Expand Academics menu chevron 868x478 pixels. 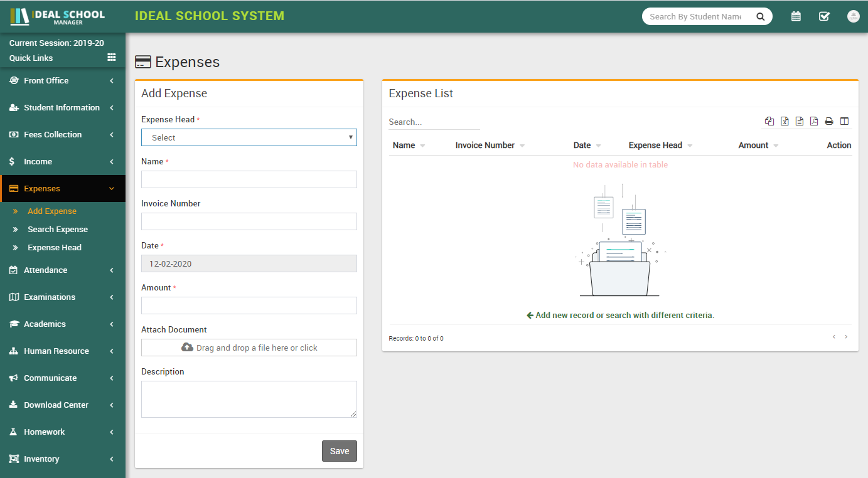coord(112,324)
